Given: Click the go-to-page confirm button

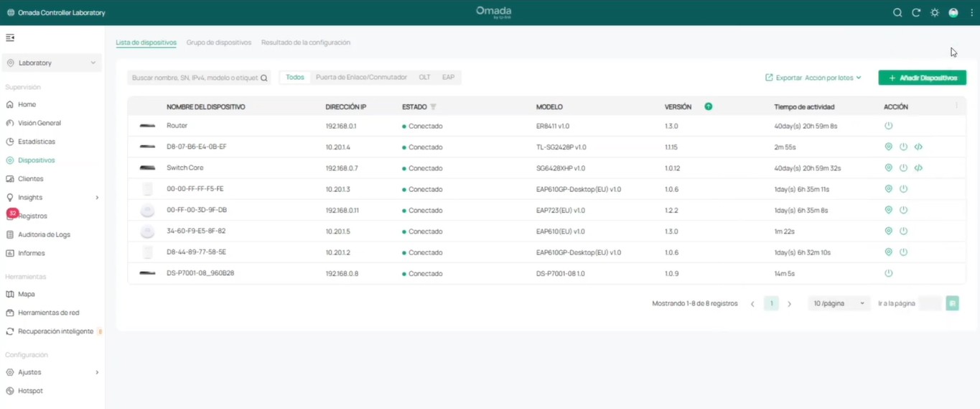Looking at the screenshot, I should (953, 303).
